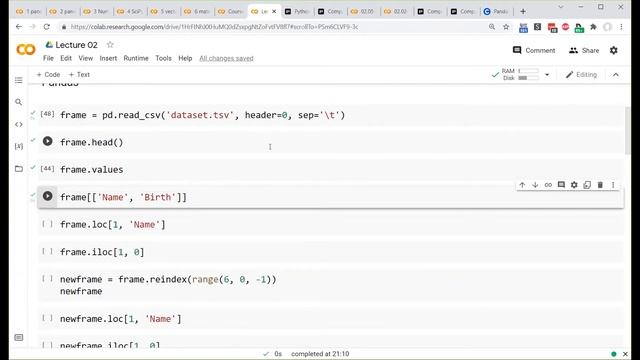
Task: Click the notebook vertical scrollbar
Action: [627, 131]
